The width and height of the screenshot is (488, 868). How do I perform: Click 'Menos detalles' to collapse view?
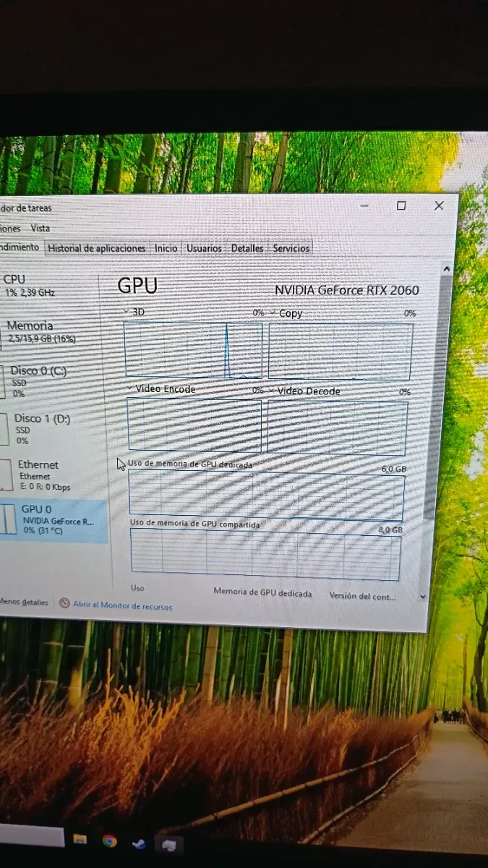pos(24,602)
